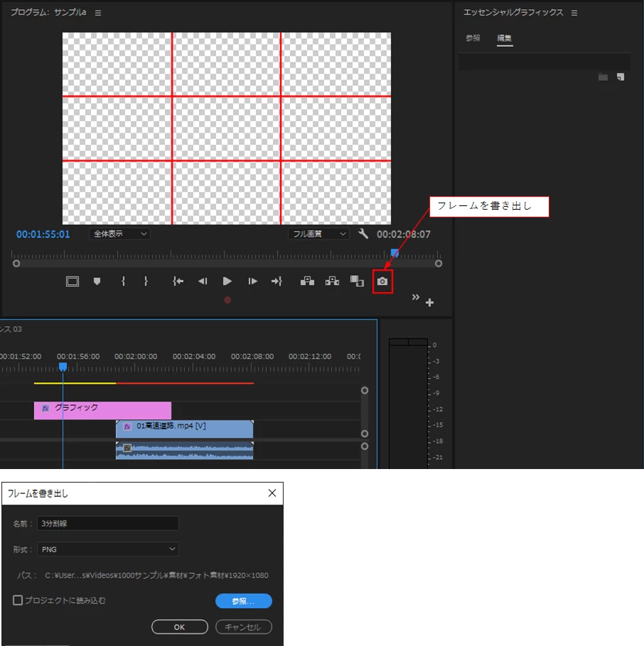Click the new layer icon in Essential Graphics

tap(621, 77)
